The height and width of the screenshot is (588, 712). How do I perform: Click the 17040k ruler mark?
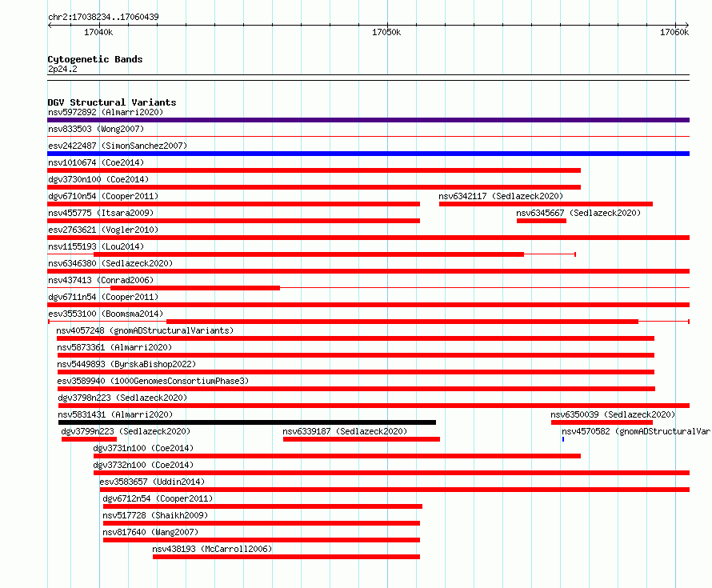pos(98,32)
